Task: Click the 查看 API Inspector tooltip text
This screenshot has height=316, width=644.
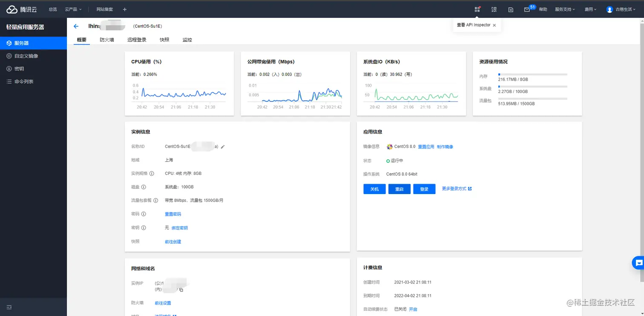Action: [x=474, y=25]
